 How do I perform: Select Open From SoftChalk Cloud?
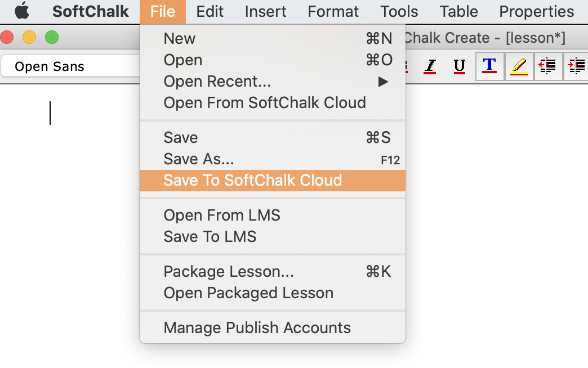coord(264,102)
